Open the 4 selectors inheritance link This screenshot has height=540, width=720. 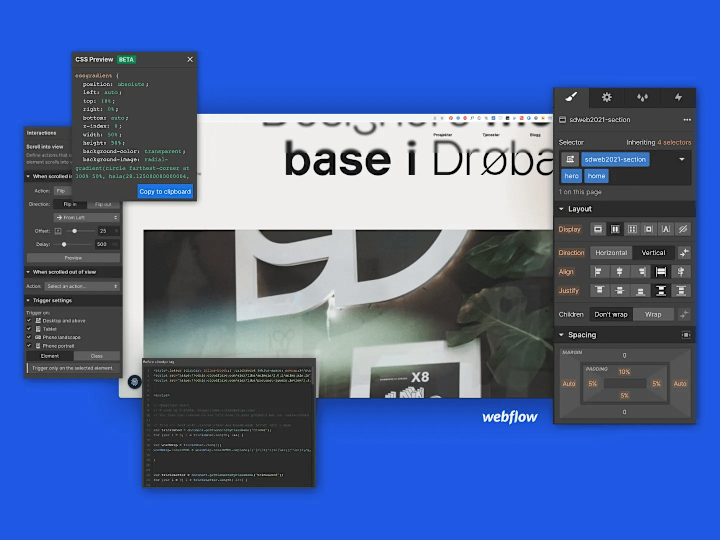(674, 142)
